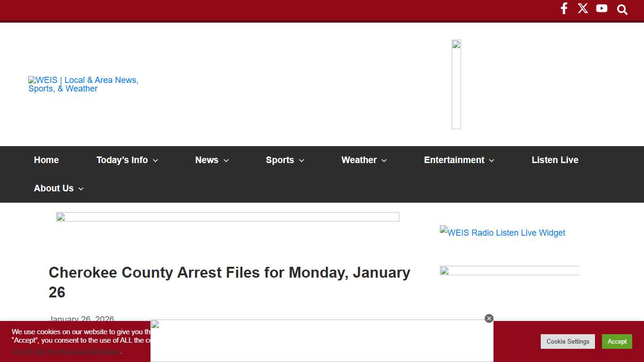Expand the News dropdown
The height and width of the screenshot is (362, 644).
coord(211,160)
